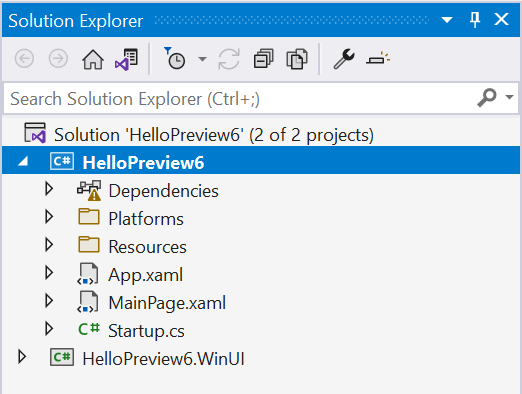Image resolution: width=522 pixels, height=394 pixels.
Task: Expand the Startup.cs node
Action: click(49, 329)
